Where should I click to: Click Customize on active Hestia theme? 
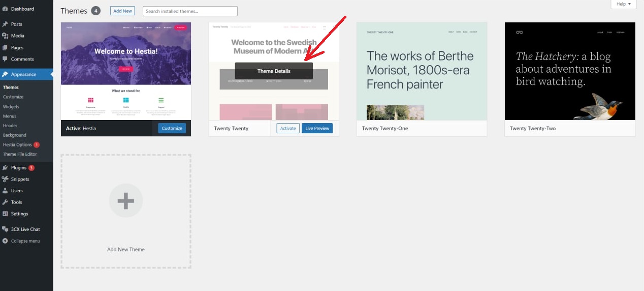coord(172,128)
